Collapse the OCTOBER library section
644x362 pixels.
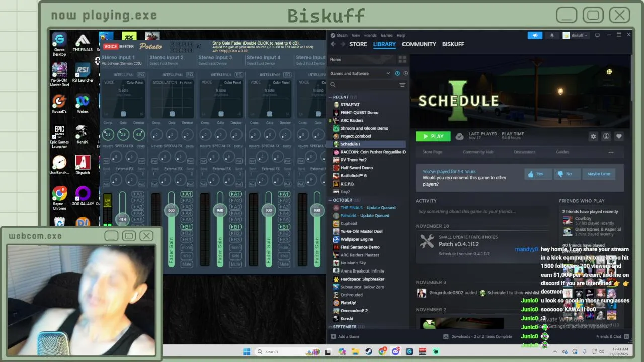(331, 200)
